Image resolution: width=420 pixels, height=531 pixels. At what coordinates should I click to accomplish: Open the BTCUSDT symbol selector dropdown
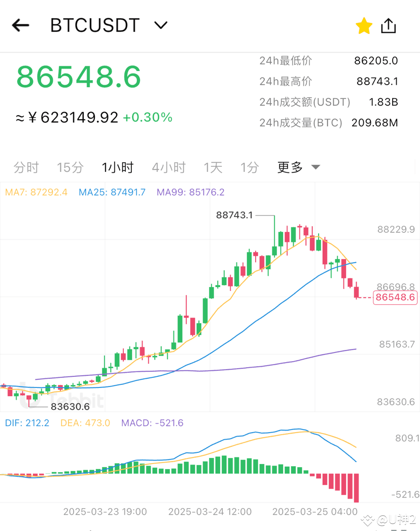[x=160, y=25]
